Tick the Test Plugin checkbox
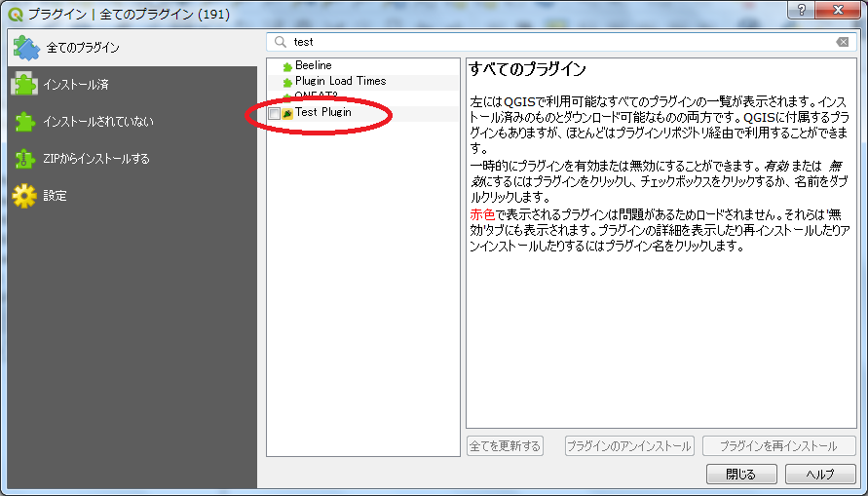Viewport: 868px width, 496px height. 274,113
